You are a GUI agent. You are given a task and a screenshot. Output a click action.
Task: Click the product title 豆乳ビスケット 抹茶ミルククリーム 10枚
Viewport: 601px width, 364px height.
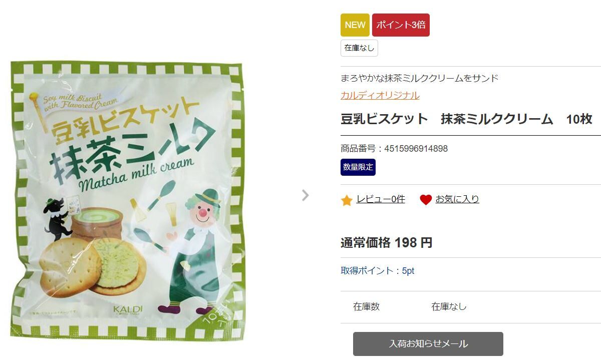pos(466,119)
